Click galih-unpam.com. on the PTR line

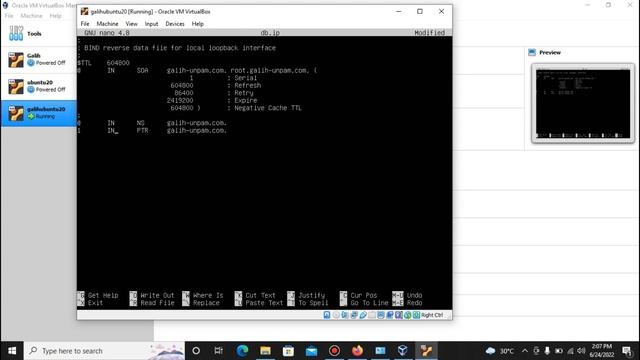(x=196, y=131)
